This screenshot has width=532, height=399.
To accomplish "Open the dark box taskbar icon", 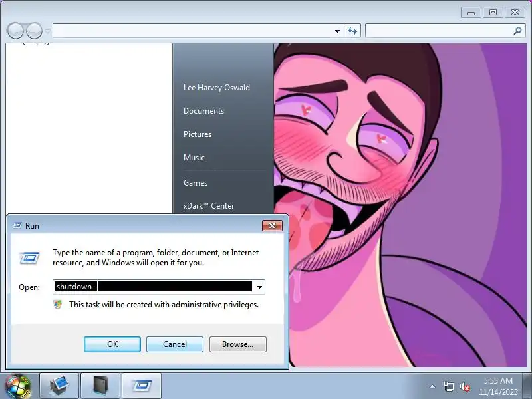I will 100,386.
